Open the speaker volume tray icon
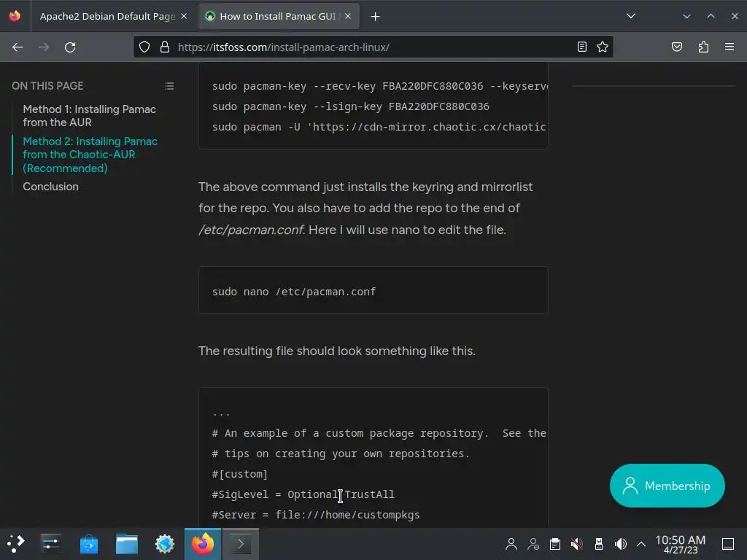This screenshot has height=560, width=747. pyautogui.click(x=620, y=544)
